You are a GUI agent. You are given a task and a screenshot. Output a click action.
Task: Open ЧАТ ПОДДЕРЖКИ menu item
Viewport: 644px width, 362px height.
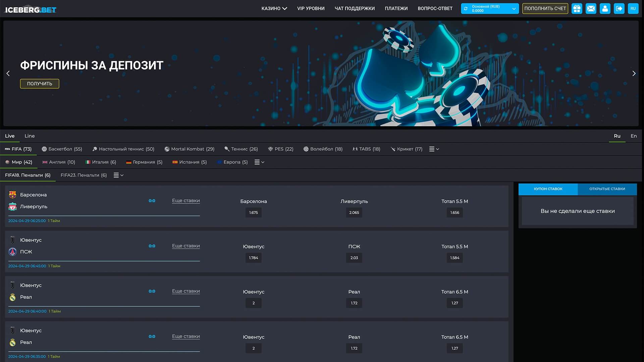[x=355, y=8]
